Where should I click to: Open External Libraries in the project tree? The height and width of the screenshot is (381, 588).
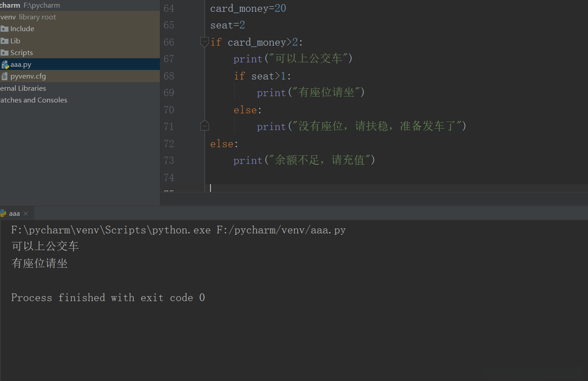(x=23, y=88)
